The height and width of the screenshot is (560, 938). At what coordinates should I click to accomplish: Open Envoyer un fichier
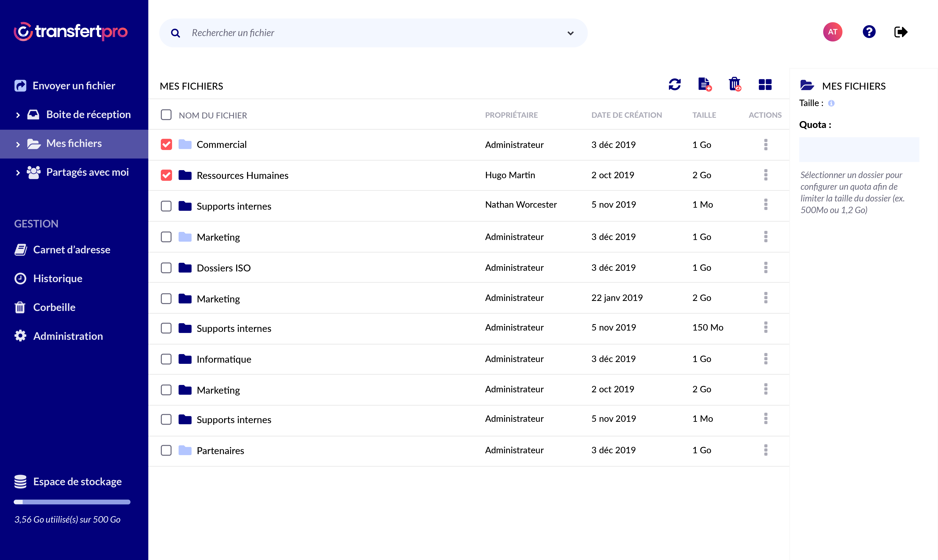tap(65, 86)
